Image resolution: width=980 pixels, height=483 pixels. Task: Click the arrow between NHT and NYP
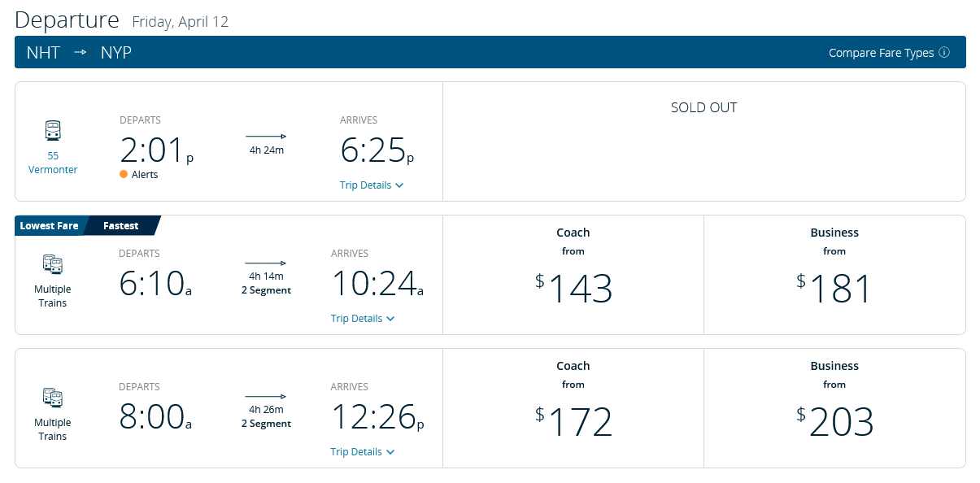[81, 52]
